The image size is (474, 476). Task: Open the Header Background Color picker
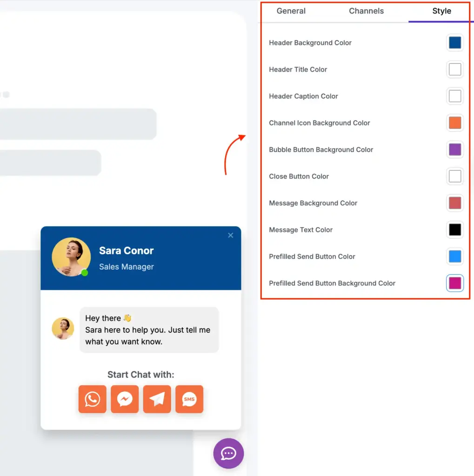tap(454, 42)
